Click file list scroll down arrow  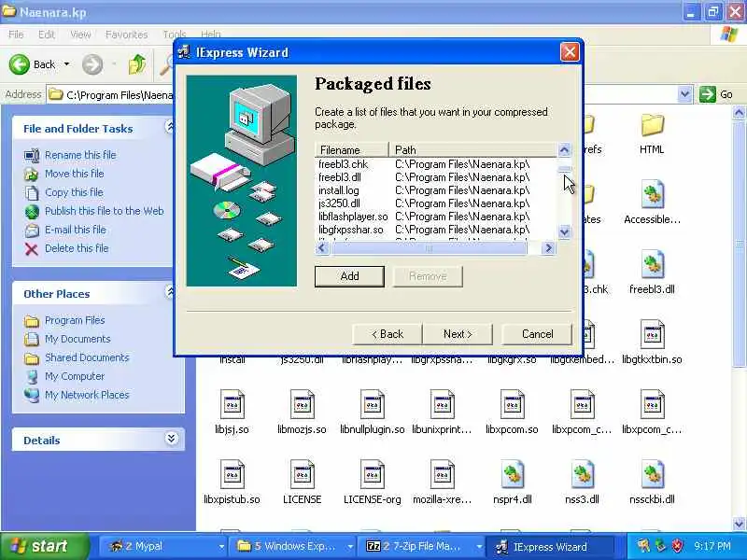tap(564, 231)
